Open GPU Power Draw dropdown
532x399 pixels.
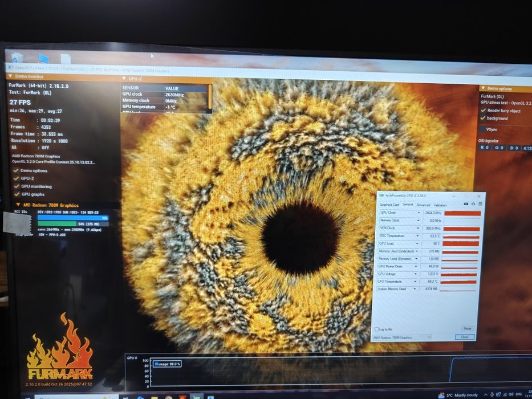416,266
